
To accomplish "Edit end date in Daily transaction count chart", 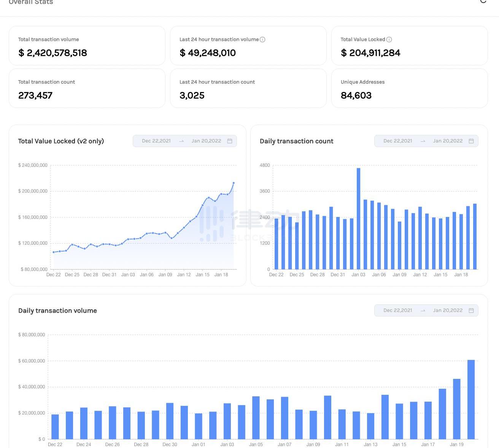I will point(448,141).
